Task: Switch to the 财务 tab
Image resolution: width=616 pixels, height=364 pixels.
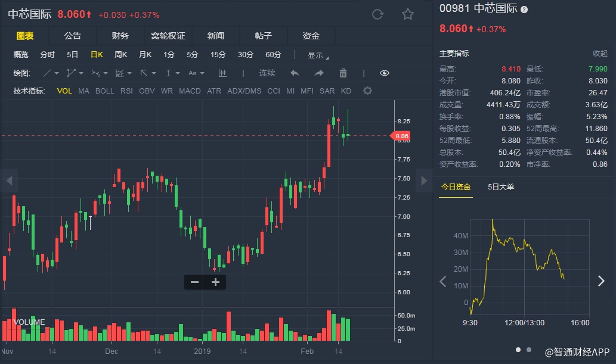Action: (120, 36)
